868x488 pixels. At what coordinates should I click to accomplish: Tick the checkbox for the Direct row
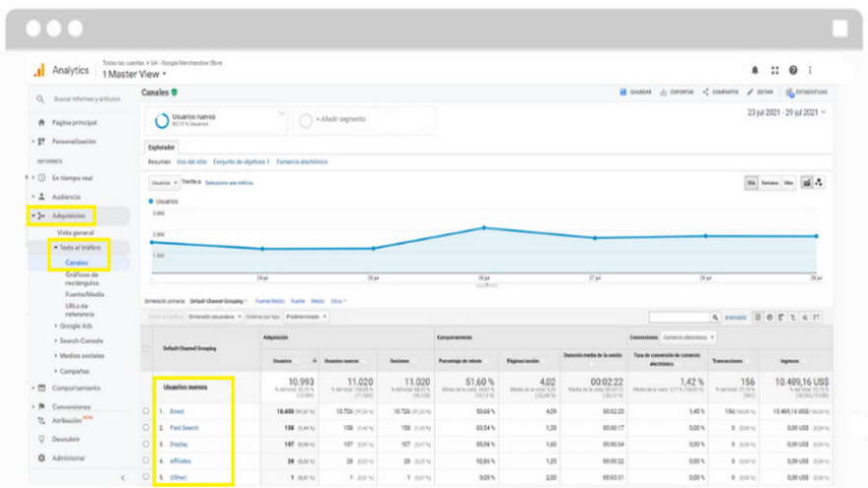[146, 411]
